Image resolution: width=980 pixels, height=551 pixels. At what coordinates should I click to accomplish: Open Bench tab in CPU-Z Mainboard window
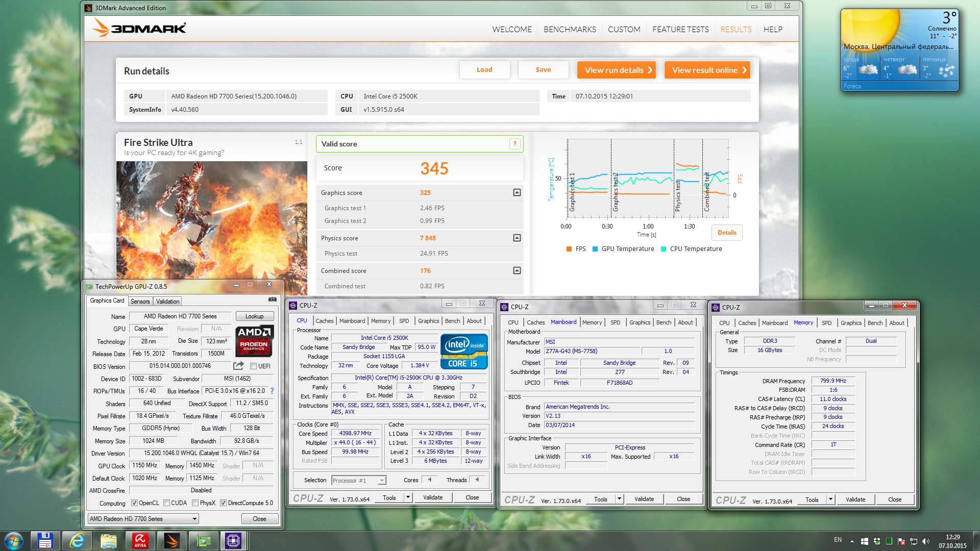point(664,322)
